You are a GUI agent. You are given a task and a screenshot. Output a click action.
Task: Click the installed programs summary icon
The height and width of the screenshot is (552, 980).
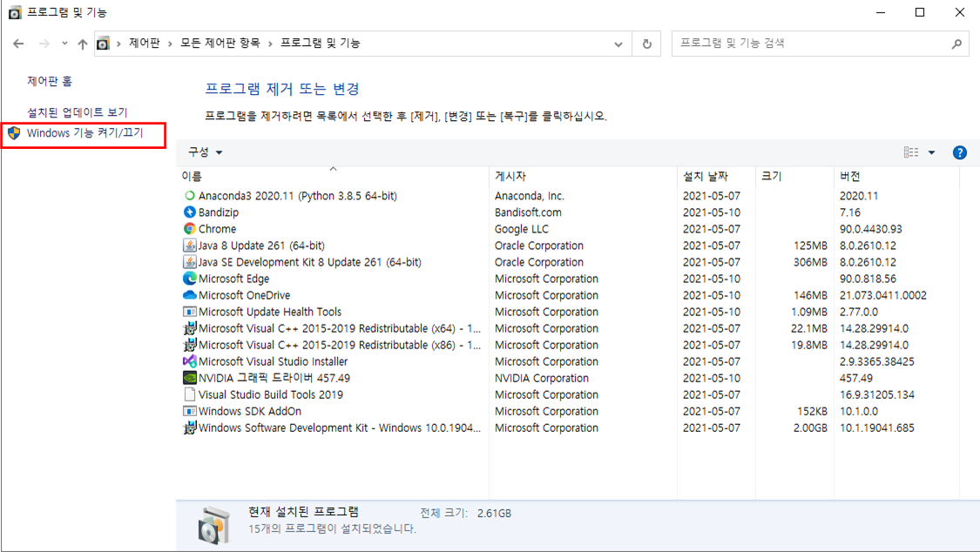click(213, 526)
